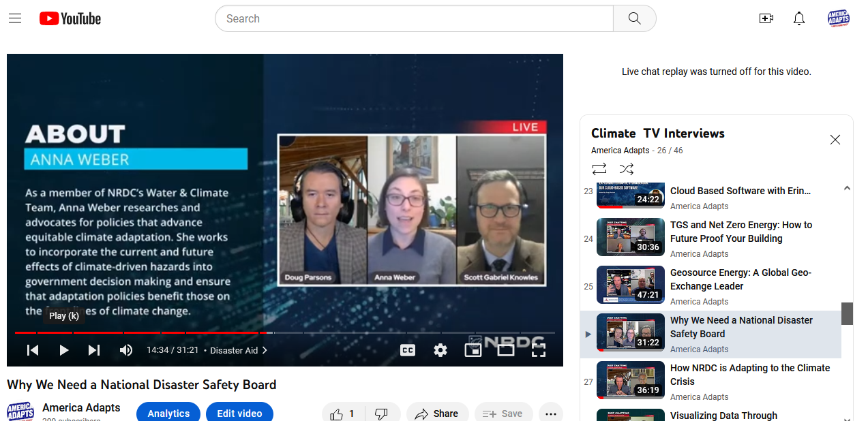
Task: Click the Edit video button
Action: (x=239, y=413)
